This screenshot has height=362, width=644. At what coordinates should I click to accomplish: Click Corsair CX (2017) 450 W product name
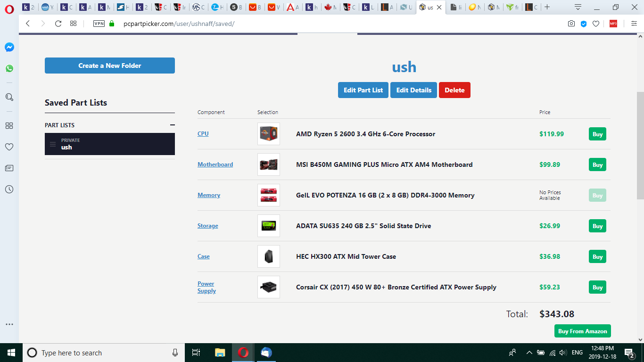coord(396,287)
